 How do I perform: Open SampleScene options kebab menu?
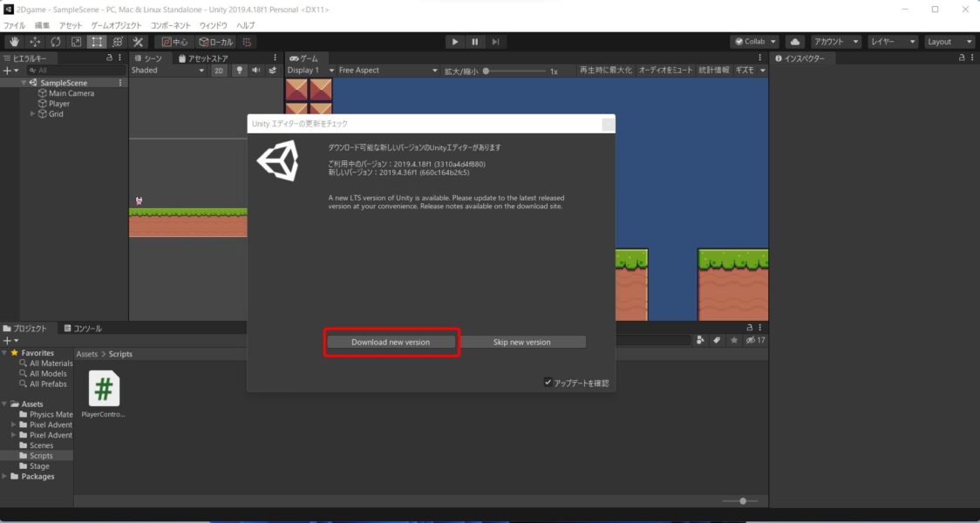(x=120, y=83)
